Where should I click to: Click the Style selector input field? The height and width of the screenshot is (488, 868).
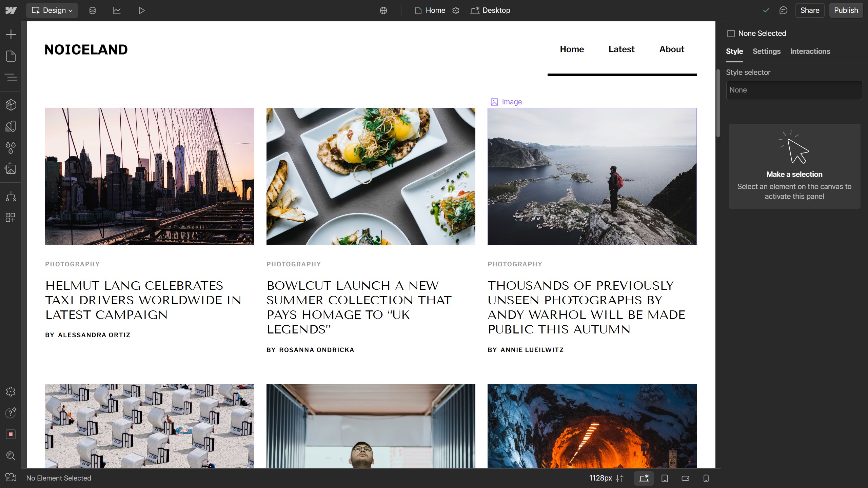click(x=794, y=90)
